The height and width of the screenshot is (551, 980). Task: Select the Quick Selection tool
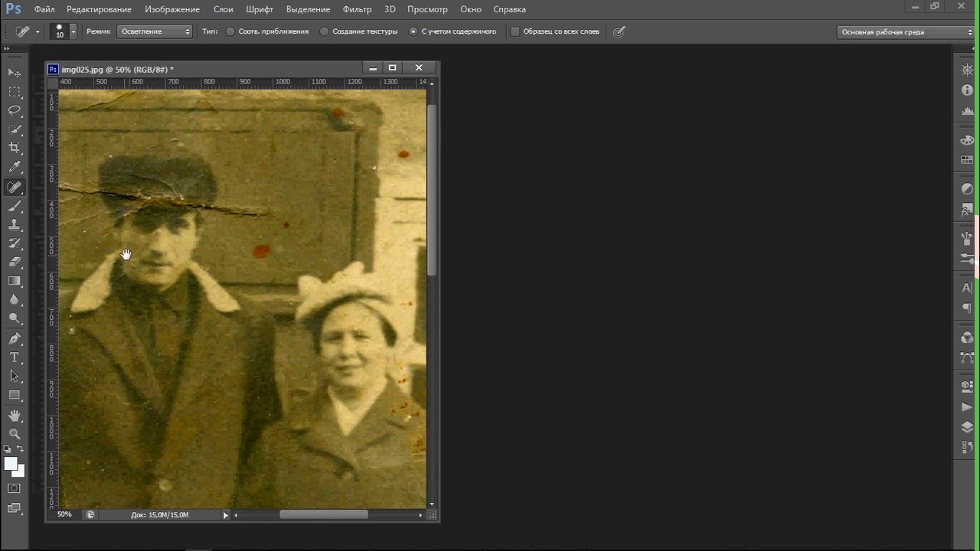pyautogui.click(x=15, y=129)
